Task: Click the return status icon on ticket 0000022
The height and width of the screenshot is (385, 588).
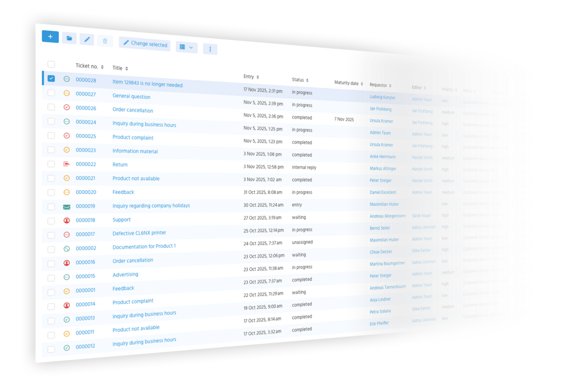Action: (66, 164)
